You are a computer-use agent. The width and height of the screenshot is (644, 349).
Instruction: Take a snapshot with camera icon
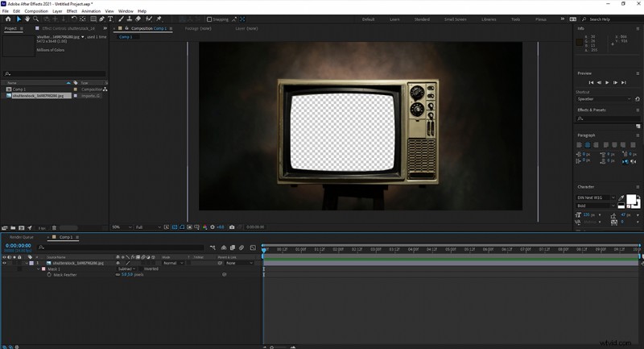pos(232,227)
